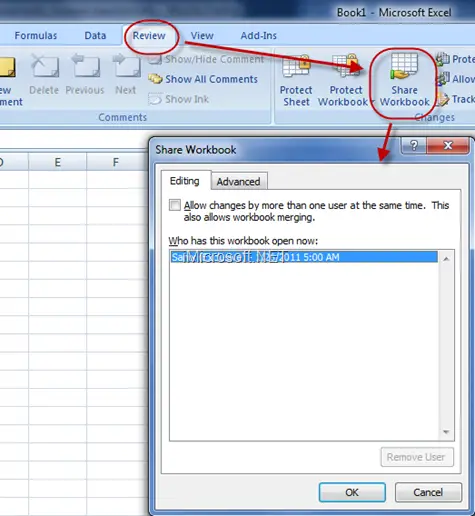Click Show/Hide Comment
This screenshot has width=475, height=516.
(x=206, y=59)
